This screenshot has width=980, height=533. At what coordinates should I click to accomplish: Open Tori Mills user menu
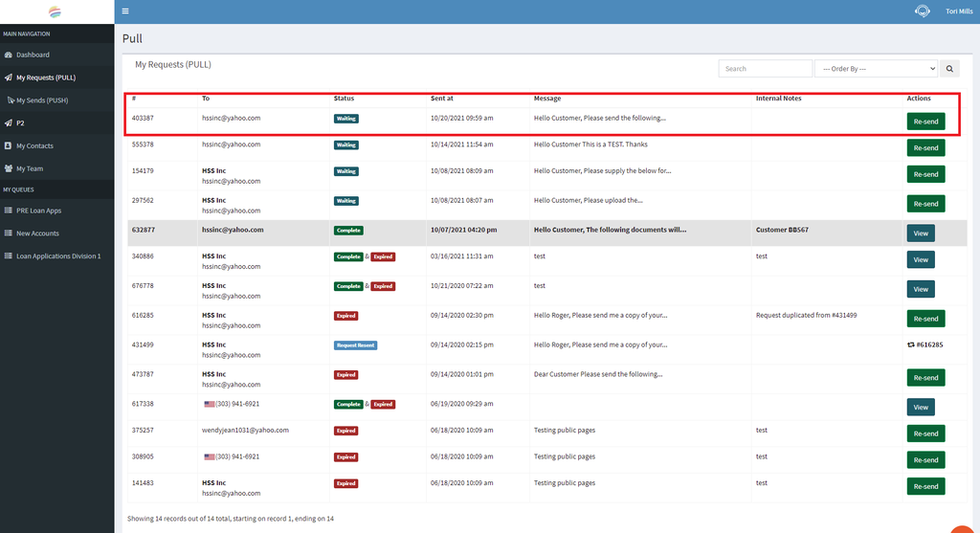click(959, 11)
